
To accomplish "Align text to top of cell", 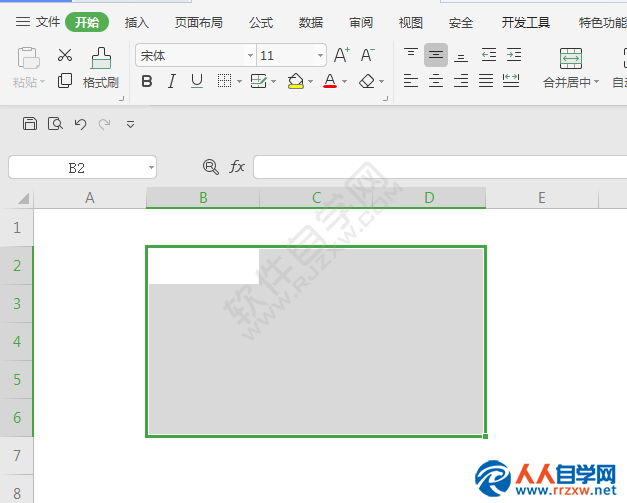I will (x=411, y=55).
